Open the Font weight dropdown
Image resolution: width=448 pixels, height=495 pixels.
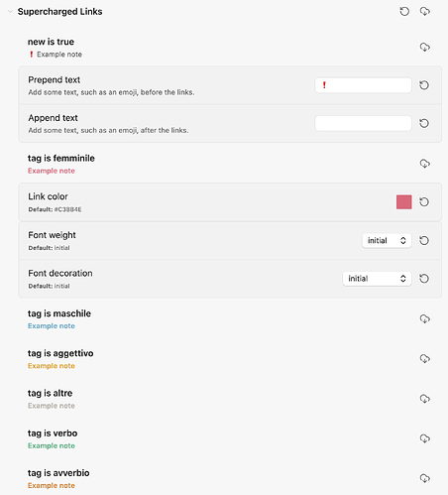point(387,240)
